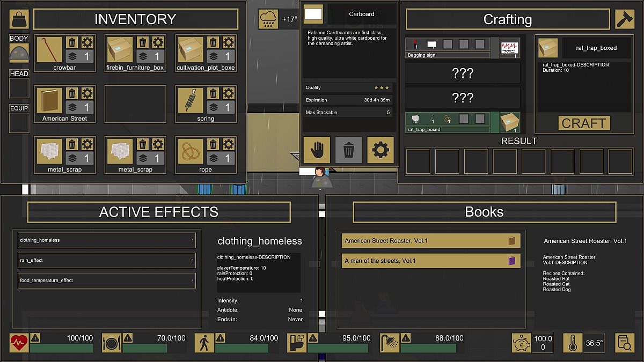Click the hunger warning triangle
This screenshot has height=362, width=644.
point(128,338)
